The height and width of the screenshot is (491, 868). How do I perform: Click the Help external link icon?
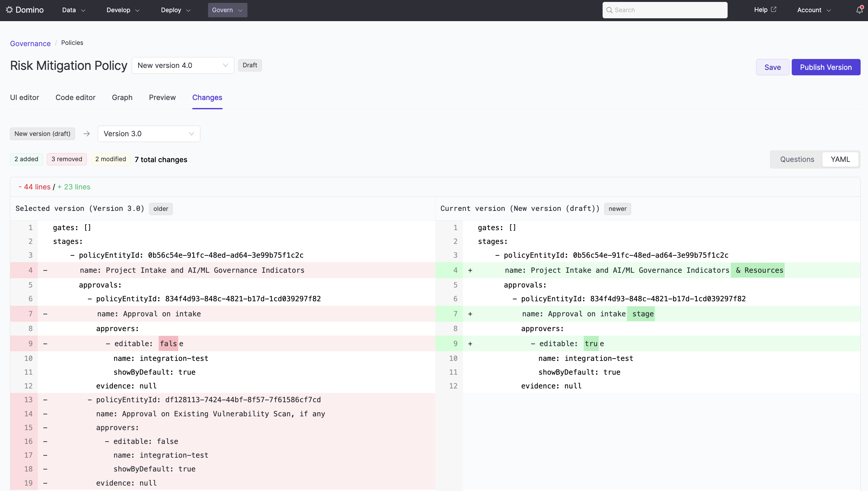[773, 9]
